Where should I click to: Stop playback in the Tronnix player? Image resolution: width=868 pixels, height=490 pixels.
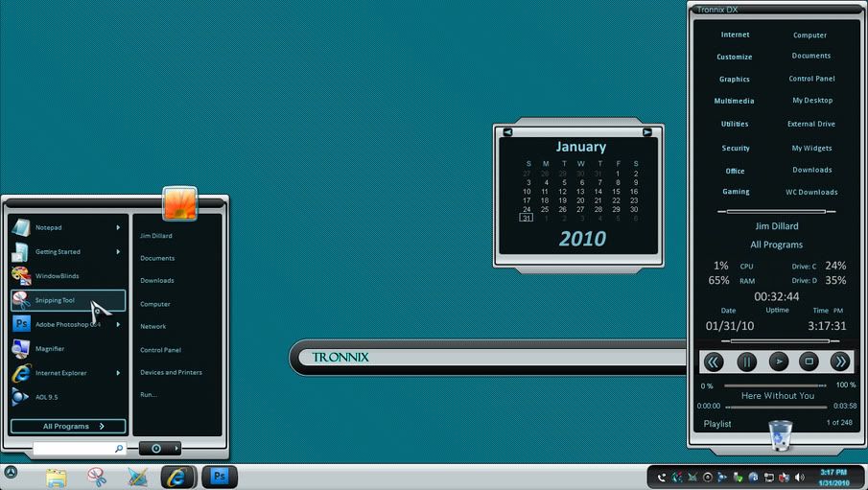(x=809, y=362)
